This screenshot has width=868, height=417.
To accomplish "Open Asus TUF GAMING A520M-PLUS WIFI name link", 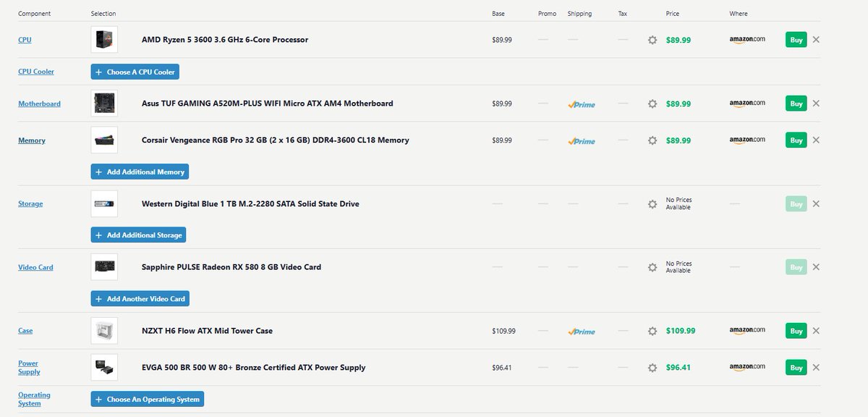I will point(268,104).
